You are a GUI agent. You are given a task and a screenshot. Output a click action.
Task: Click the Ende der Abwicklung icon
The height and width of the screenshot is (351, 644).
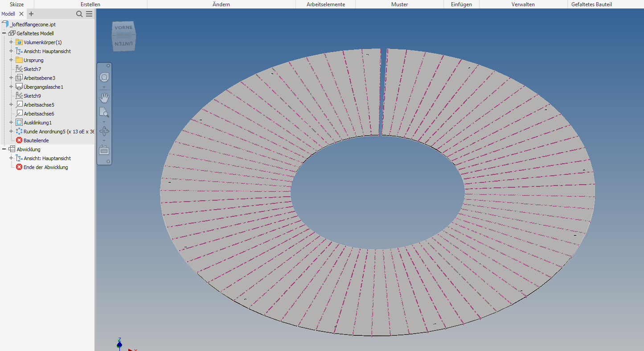tap(18, 167)
